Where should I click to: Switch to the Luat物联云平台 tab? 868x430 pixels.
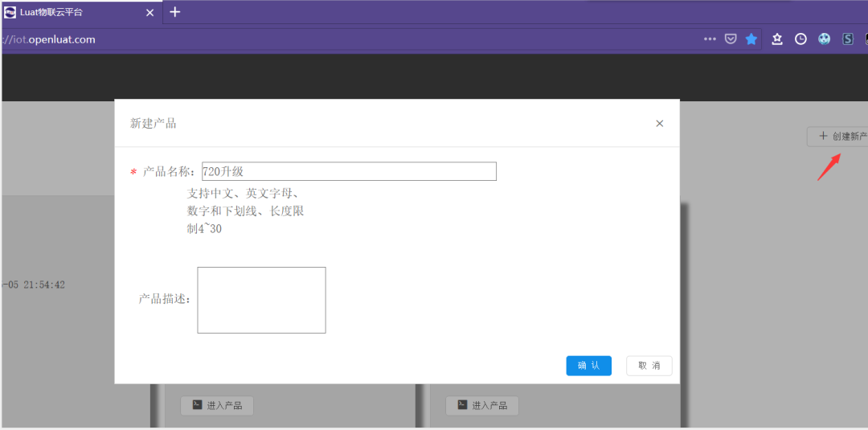coord(72,12)
